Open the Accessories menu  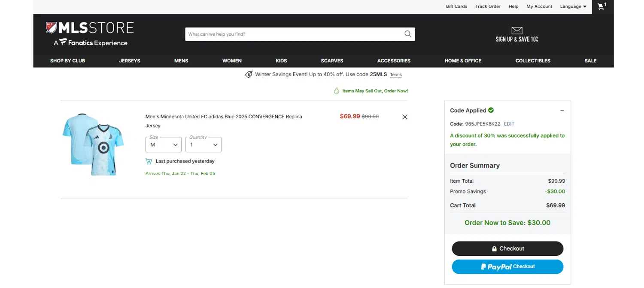click(x=394, y=61)
